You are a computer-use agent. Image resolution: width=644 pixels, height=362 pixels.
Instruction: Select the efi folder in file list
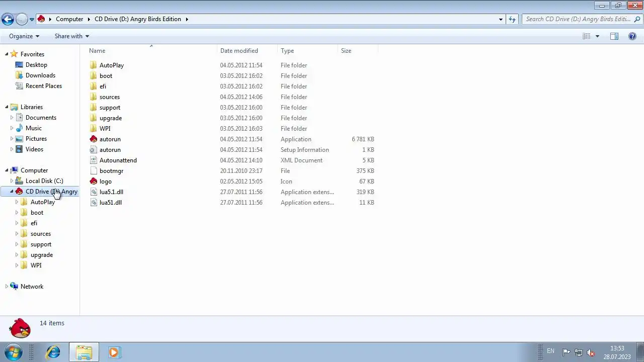[x=103, y=86]
